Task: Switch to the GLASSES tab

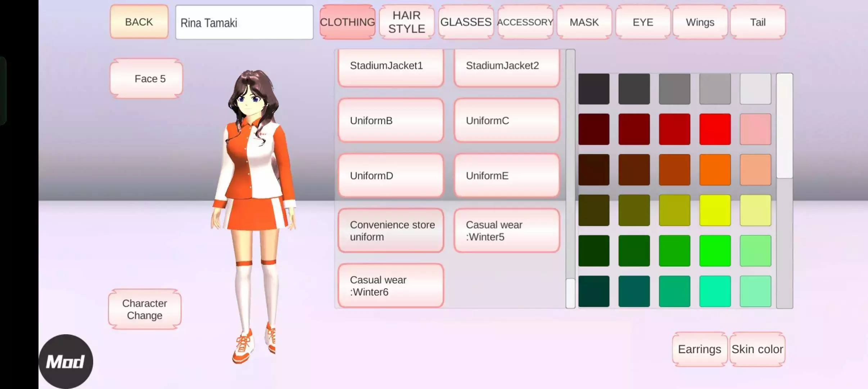Action: 466,22
